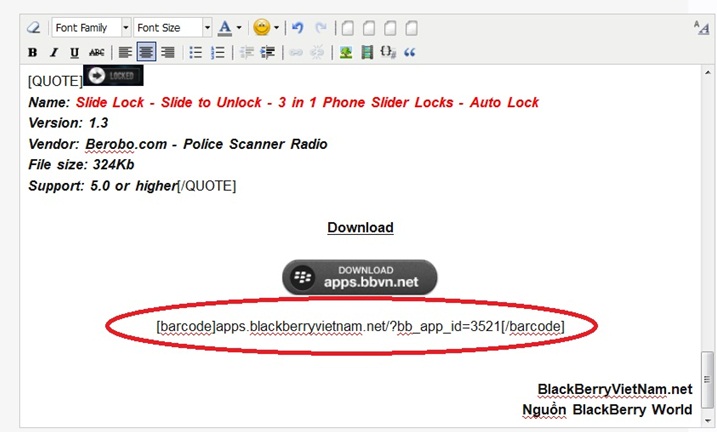
Task: Click the first of four blank page icons
Action: [x=348, y=28]
